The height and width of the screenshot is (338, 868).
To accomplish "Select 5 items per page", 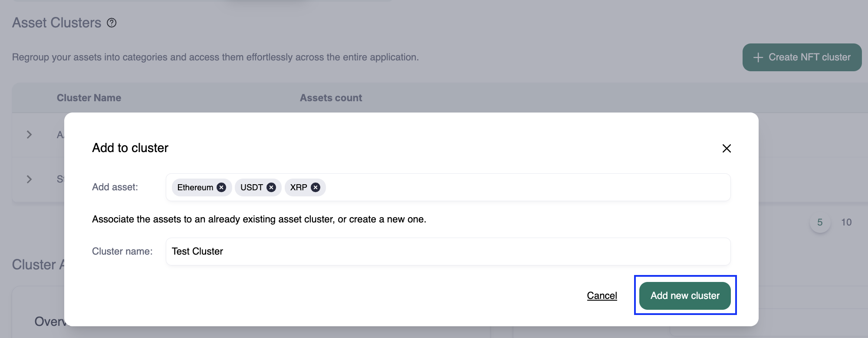I will [x=820, y=222].
